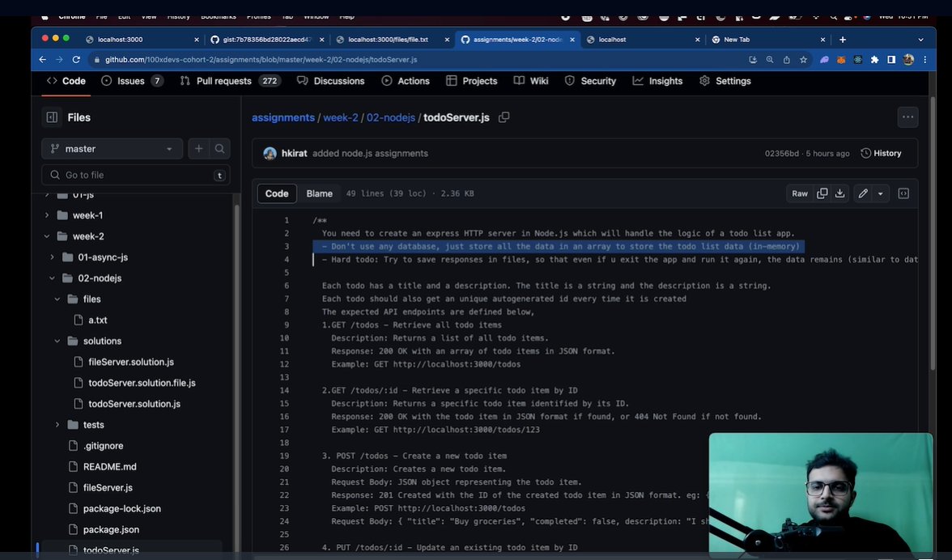Viewport: 952px width, 560px height.
Task: Click the Raw button
Action: pos(799,193)
